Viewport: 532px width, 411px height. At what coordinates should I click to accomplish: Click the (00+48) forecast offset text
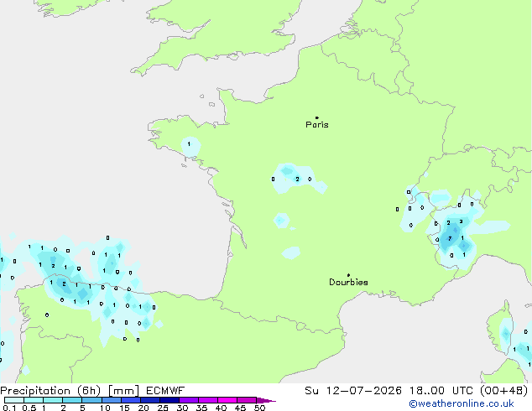point(504,391)
